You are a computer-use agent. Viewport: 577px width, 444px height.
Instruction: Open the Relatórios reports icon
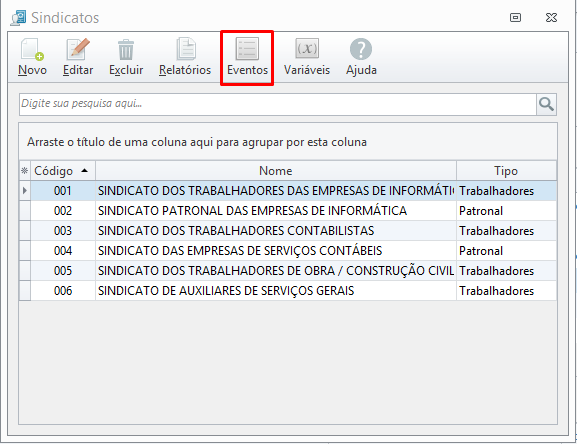click(185, 57)
